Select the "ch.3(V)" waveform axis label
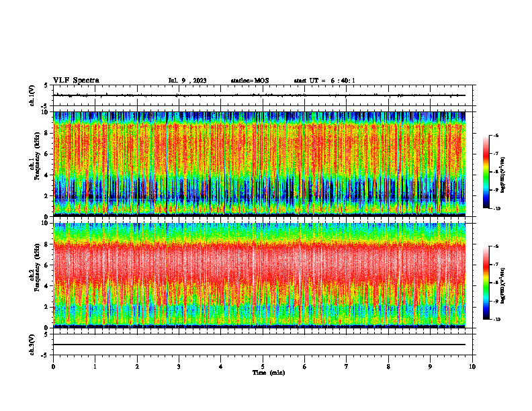 [32, 345]
